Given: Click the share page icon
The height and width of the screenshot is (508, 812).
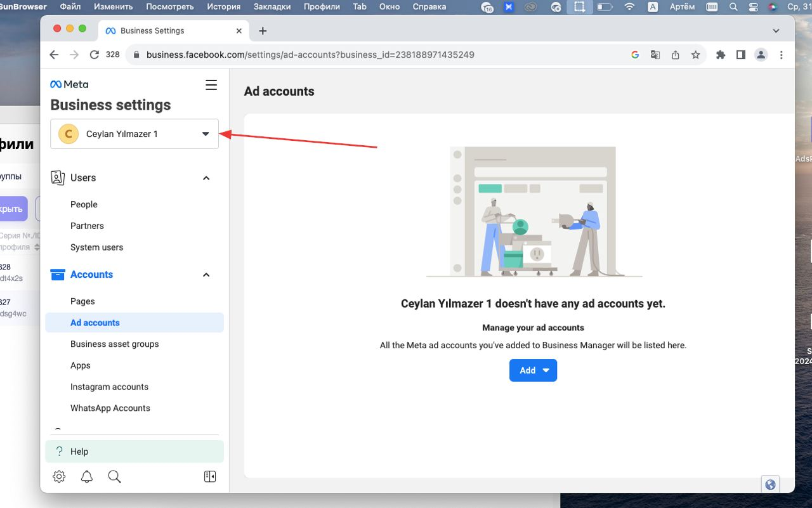Looking at the screenshot, I should click(676, 55).
